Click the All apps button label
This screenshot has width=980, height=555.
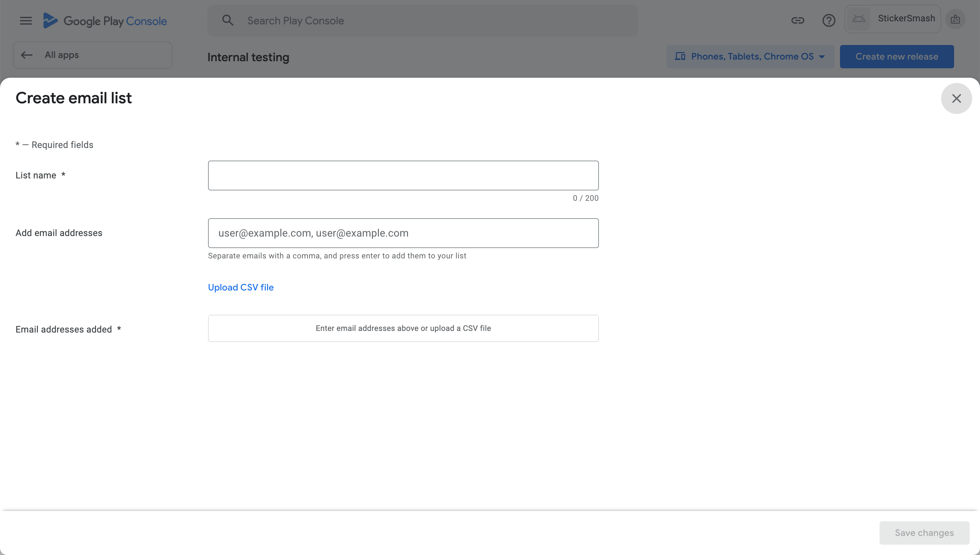(x=62, y=55)
